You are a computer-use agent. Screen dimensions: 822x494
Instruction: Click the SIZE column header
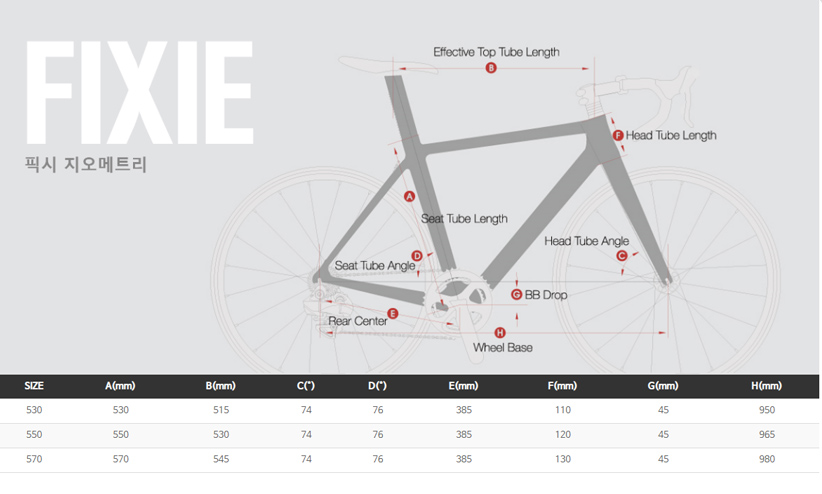click(x=34, y=386)
